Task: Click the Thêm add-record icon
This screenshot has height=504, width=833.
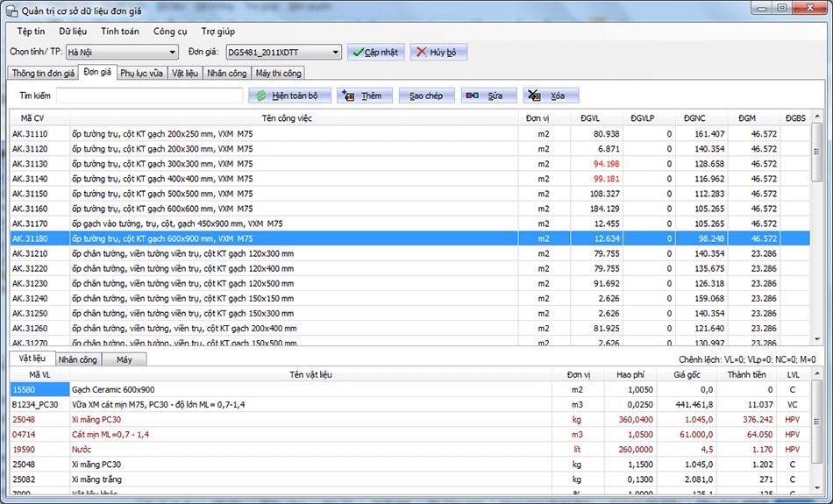Action: [348, 96]
